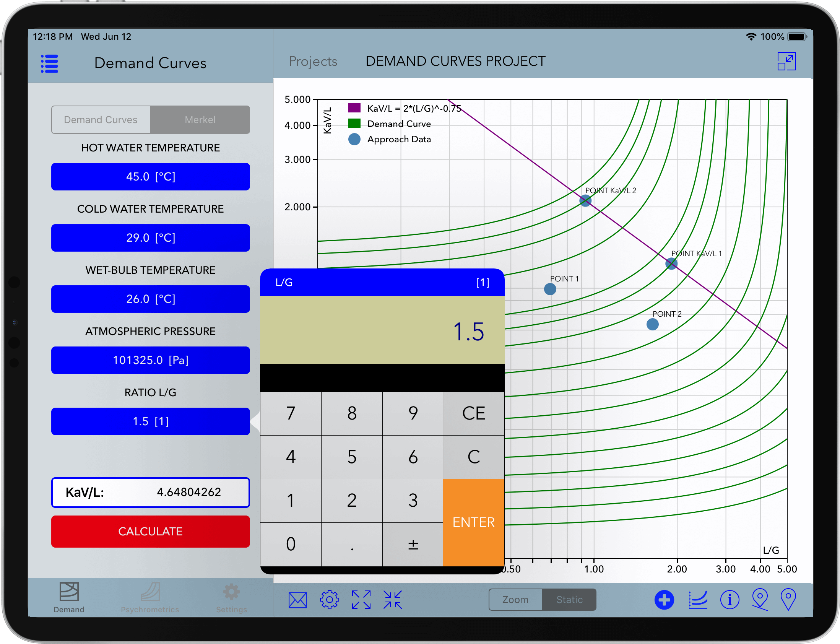Switch the calculation mode to Merkel
840x644 pixels.
pos(200,119)
